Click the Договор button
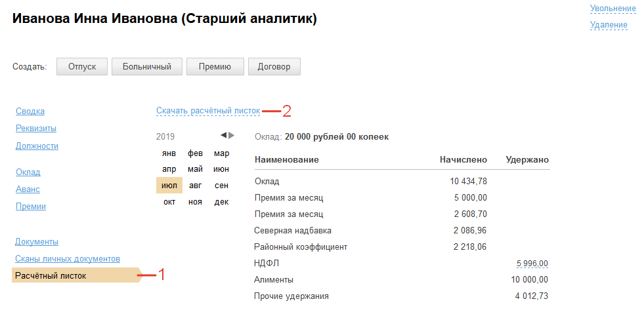The height and width of the screenshot is (316, 644). [274, 66]
